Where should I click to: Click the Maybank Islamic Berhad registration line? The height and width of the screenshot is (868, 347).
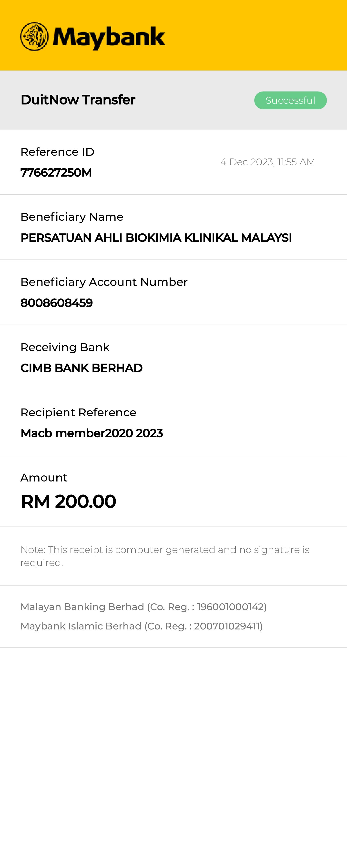[142, 626]
